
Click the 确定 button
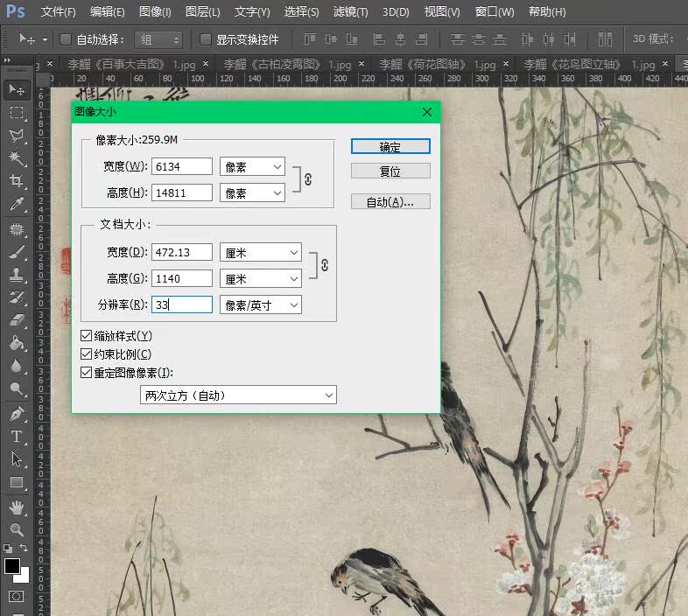[390, 146]
